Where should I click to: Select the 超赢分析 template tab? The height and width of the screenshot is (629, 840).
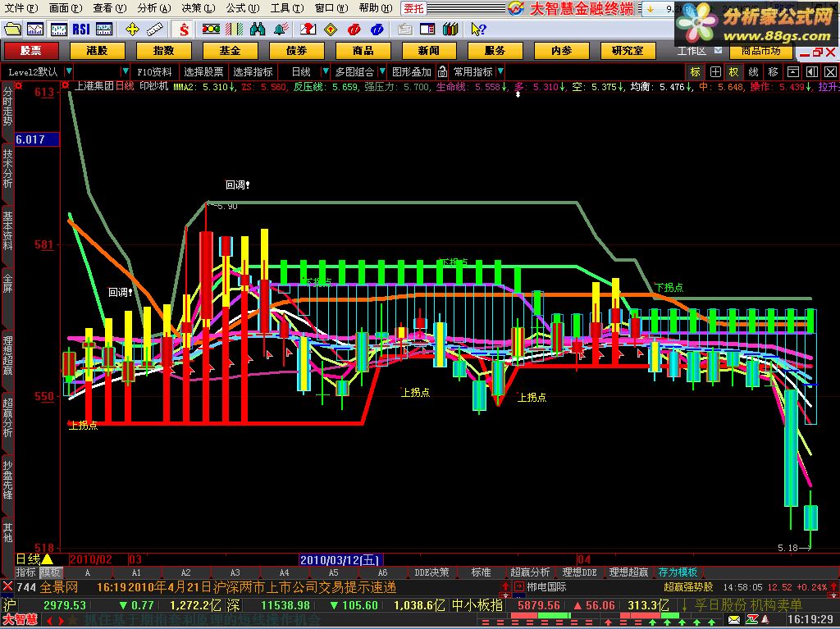529,572
